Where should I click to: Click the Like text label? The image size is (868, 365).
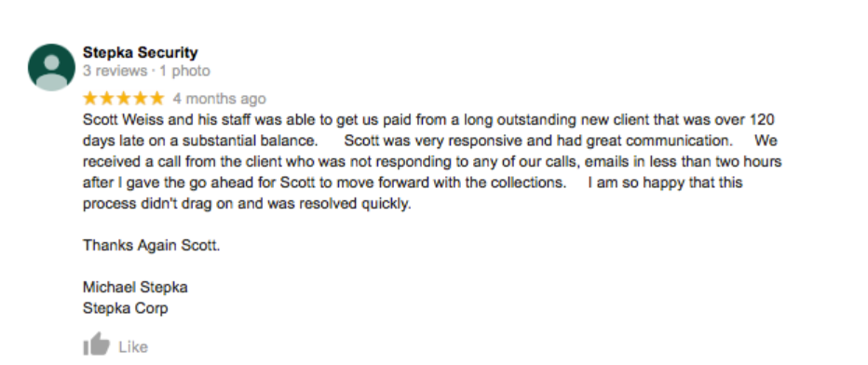[133, 346]
